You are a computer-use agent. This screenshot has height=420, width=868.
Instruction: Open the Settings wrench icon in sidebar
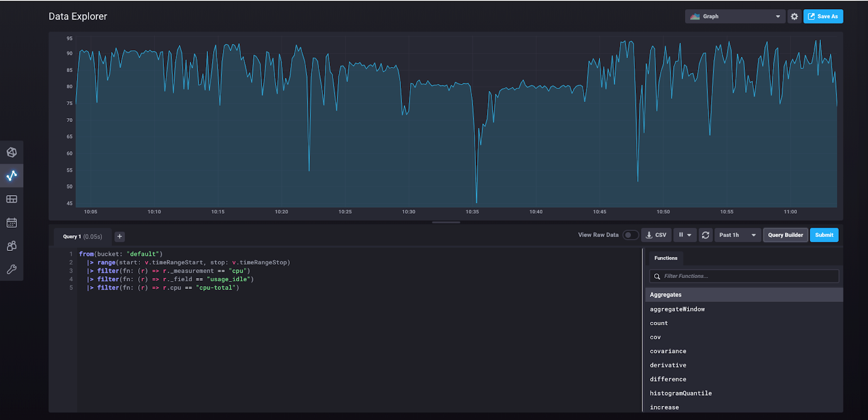(11, 269)
